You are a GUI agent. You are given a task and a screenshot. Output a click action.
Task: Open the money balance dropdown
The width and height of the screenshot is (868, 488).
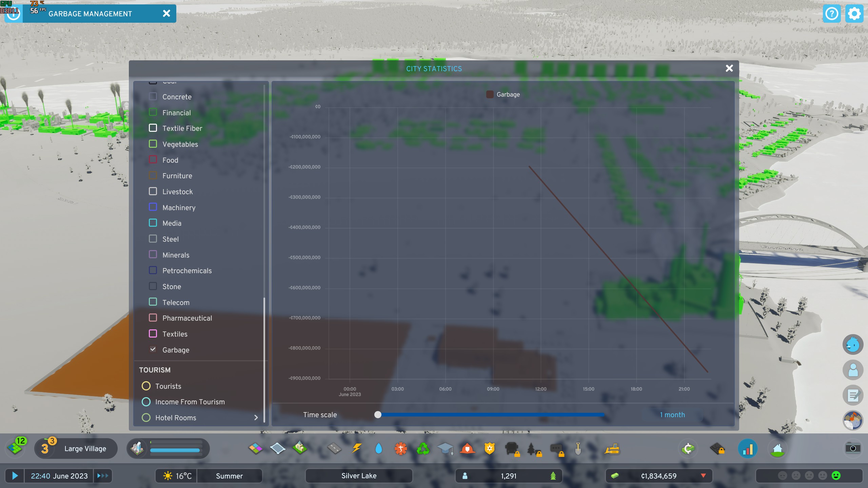[704, 475]
